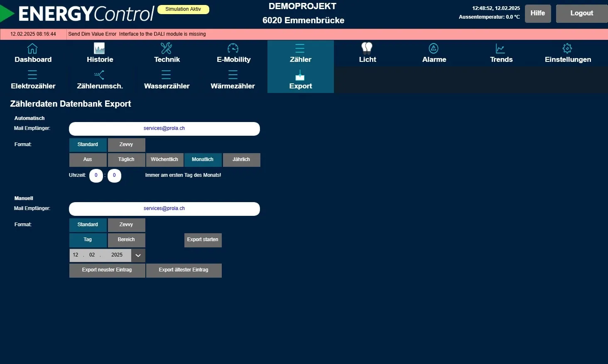This screenshot has width=608, height=364.
Task: Open the Dashboard home icon
Action: 32,49
